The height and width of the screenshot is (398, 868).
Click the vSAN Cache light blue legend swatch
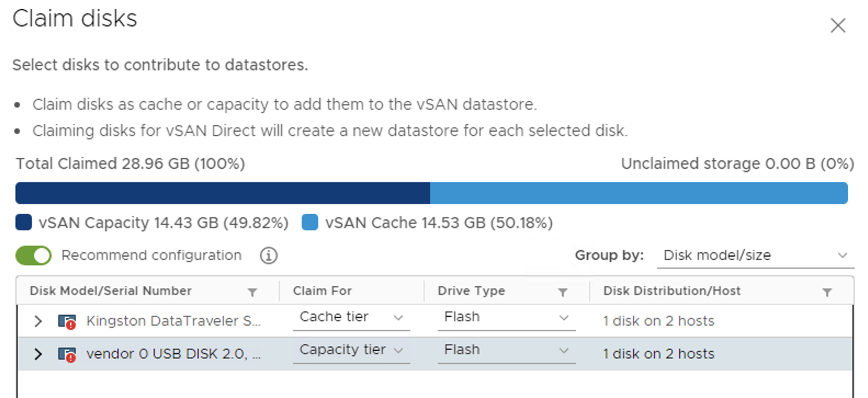coord(310,222)
